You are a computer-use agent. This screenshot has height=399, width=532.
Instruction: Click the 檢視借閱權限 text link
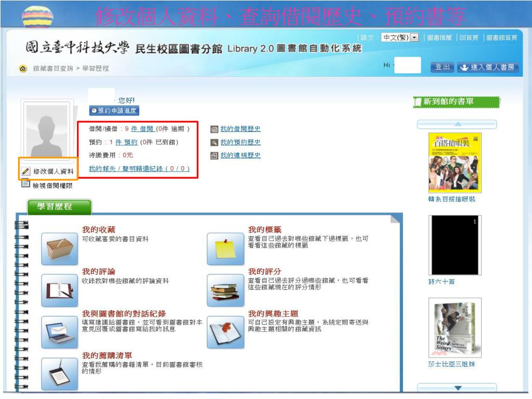point(52,185)
